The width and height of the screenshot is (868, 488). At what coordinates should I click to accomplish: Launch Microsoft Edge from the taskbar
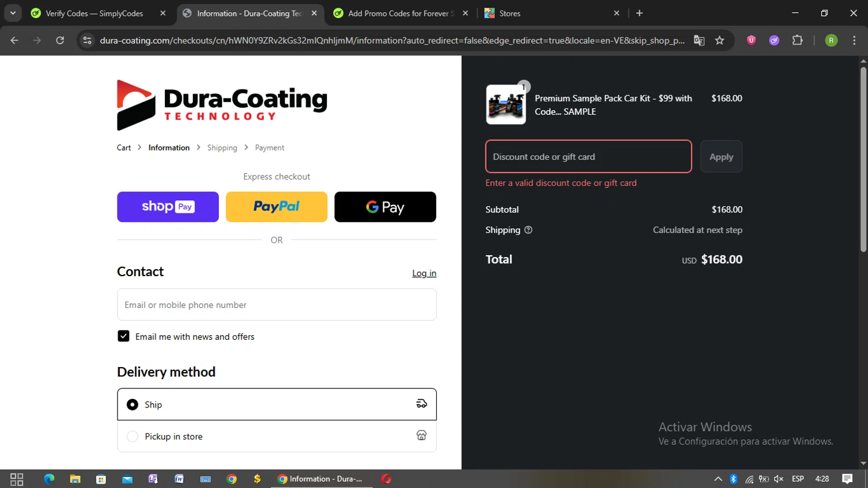[49, 479]
